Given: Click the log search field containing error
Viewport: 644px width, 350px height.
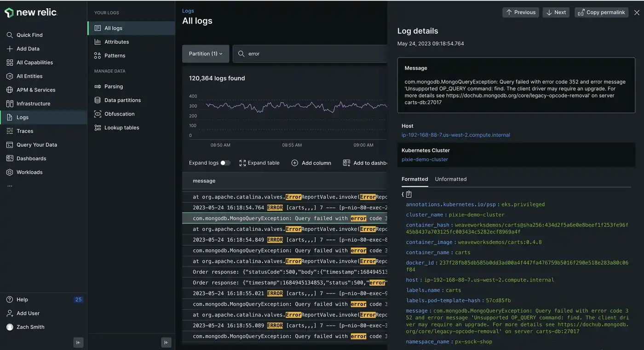Looking at the screenshot, I should [x=310, y=54].
